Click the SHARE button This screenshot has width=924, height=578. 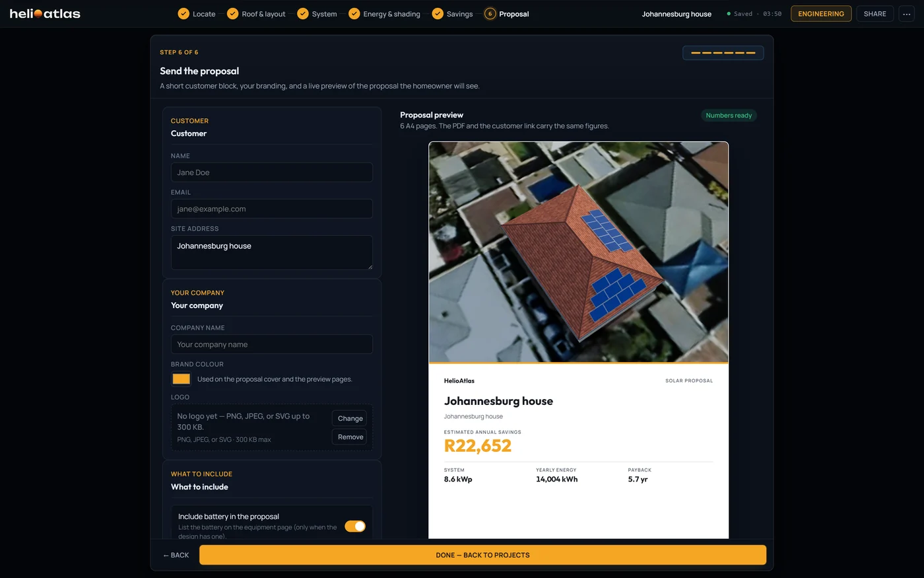point(874,13)
